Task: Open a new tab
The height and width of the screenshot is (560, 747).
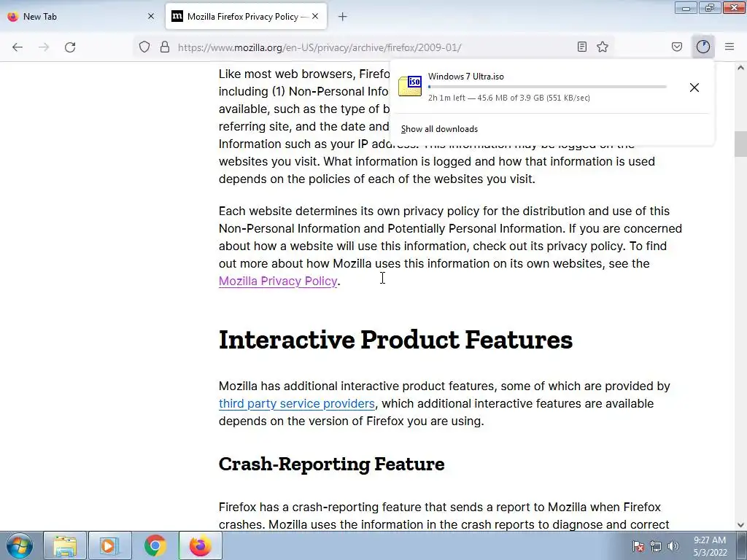Action: (343, 17)
